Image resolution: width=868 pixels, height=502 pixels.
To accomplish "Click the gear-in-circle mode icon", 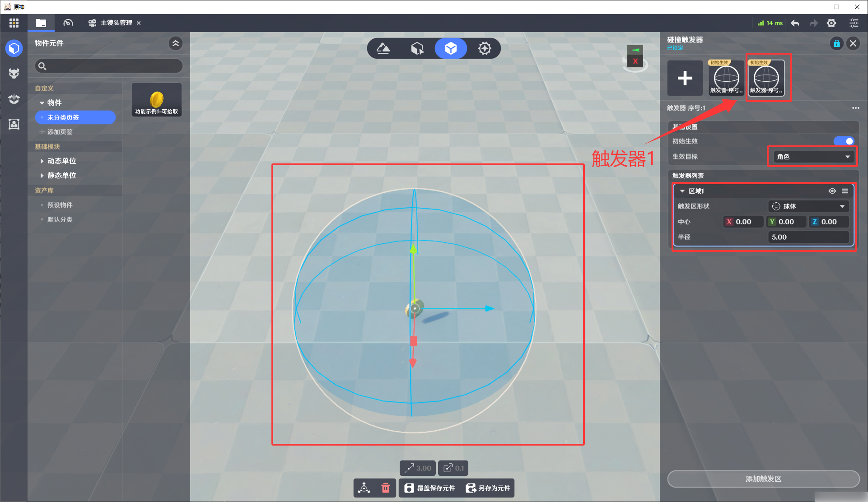I will (x=485, y=48).
